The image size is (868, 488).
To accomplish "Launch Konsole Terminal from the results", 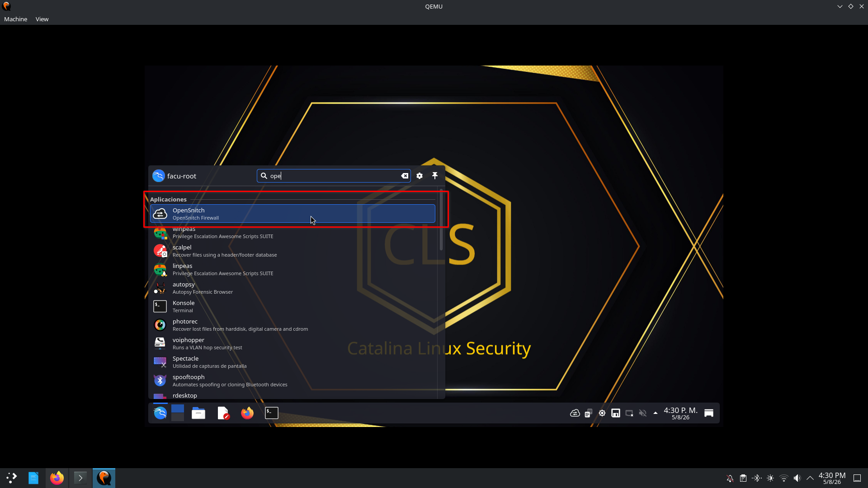I will click(292, 306).
